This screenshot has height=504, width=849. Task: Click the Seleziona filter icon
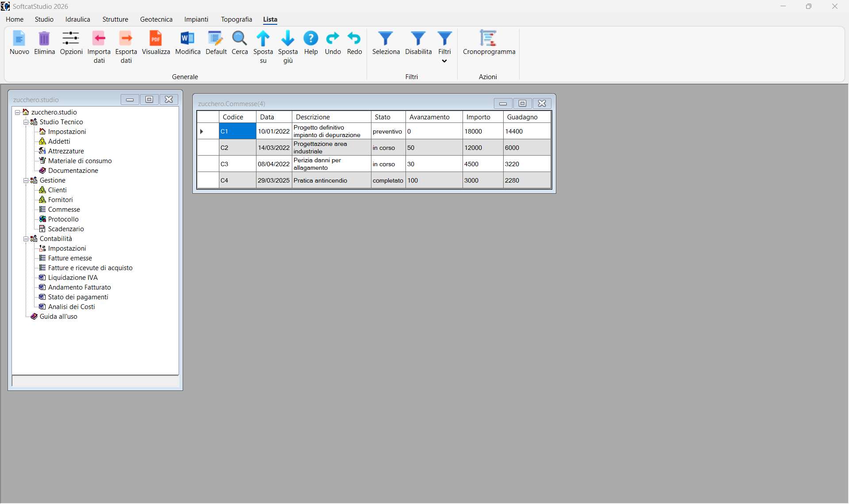(x=386, y=38)
